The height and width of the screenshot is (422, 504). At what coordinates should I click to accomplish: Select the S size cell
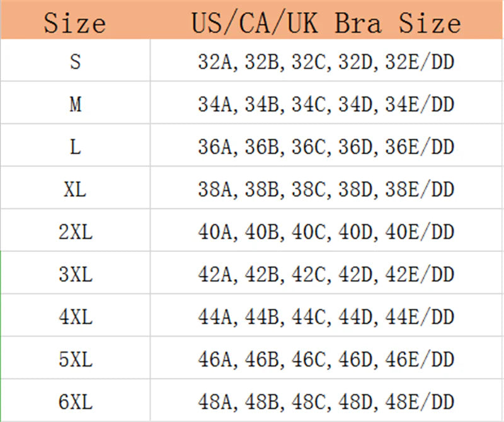(75, 62)
